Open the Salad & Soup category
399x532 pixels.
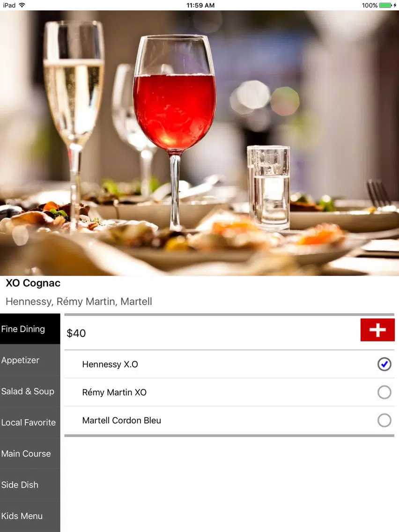(x=30, y=391)
